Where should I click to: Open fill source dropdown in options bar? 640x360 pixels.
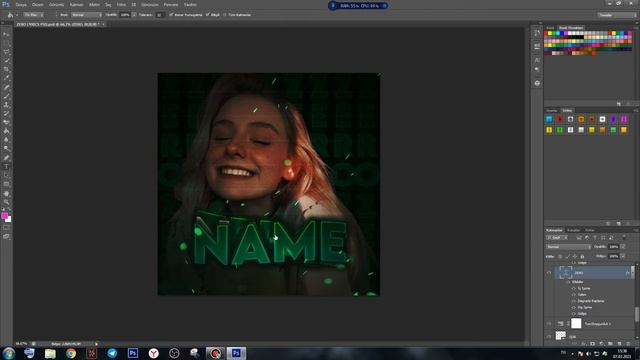point(33,15)
